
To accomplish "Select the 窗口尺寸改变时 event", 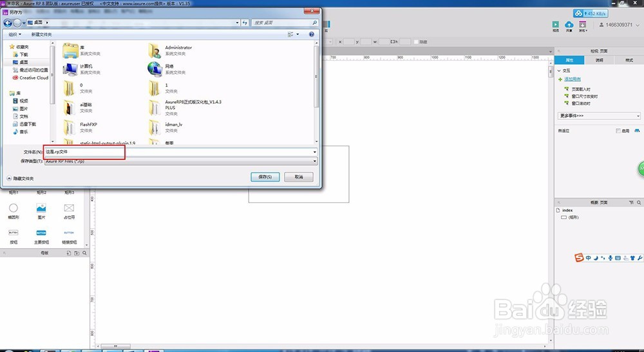I will [x=585, y=96].
